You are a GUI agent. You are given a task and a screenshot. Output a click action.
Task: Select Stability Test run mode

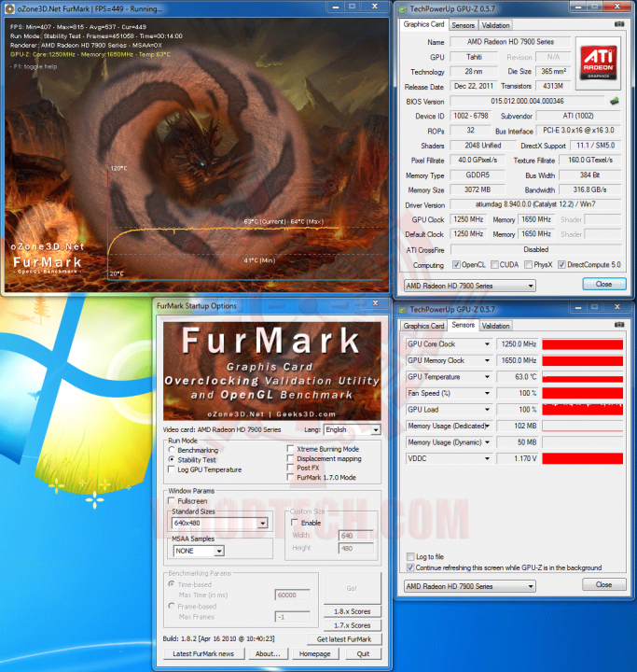click(172, 459)
